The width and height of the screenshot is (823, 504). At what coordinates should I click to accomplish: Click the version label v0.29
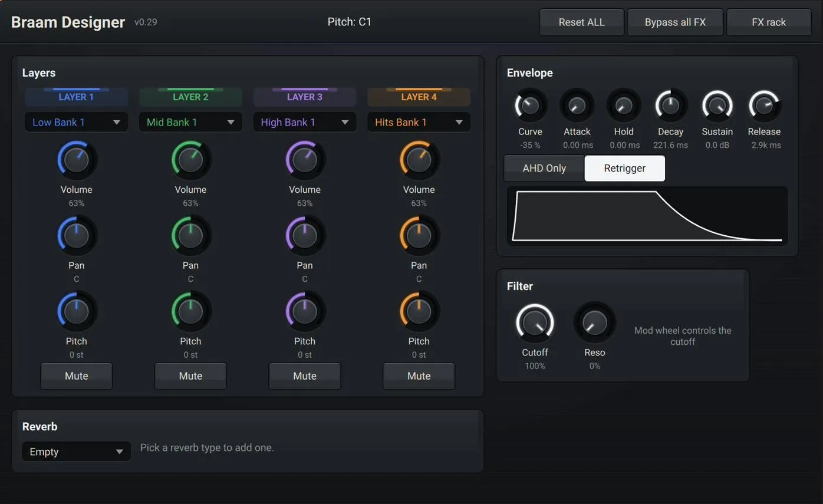point(146,22)
